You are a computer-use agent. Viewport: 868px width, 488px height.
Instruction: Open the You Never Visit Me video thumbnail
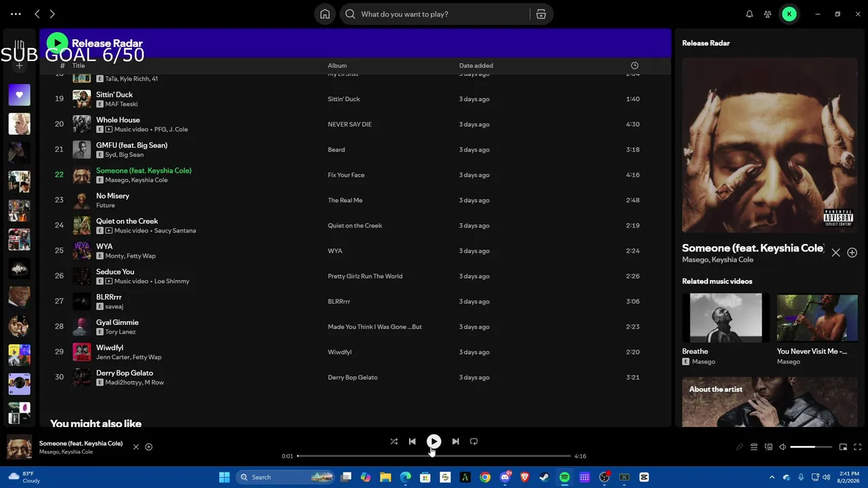817,318
